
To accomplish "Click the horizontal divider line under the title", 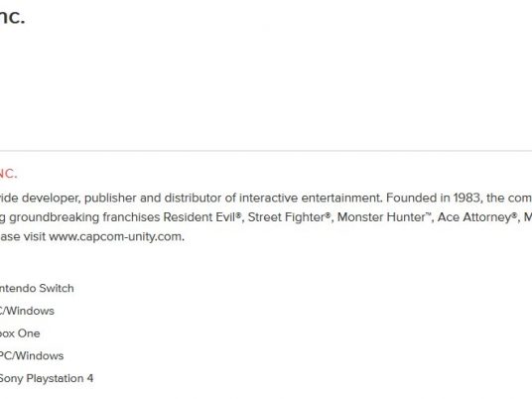I will 266,151.
